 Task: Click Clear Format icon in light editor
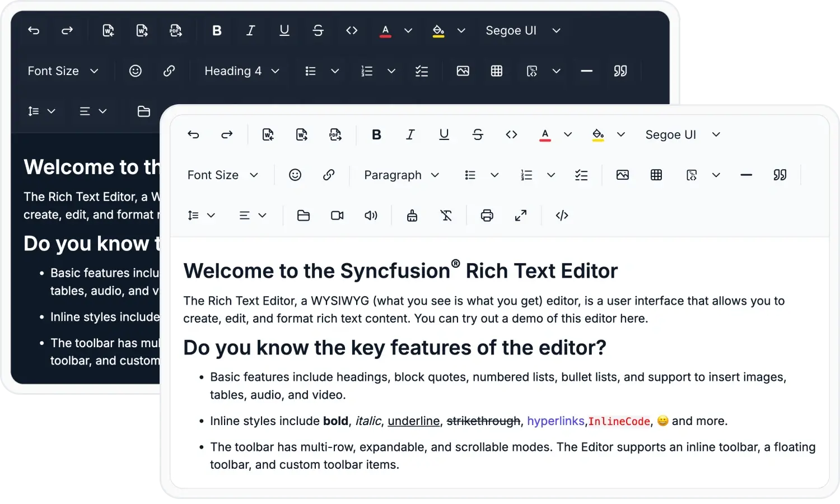pos(446,216)
